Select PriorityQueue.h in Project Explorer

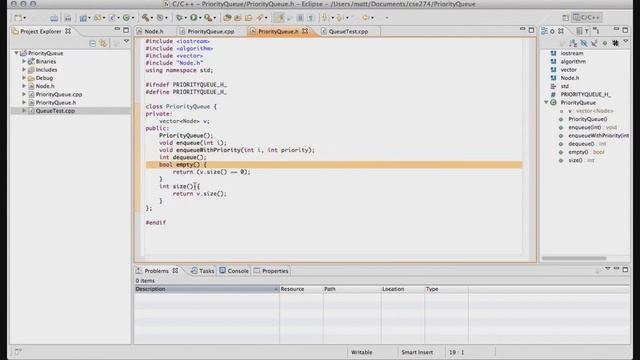pos(56,102)
